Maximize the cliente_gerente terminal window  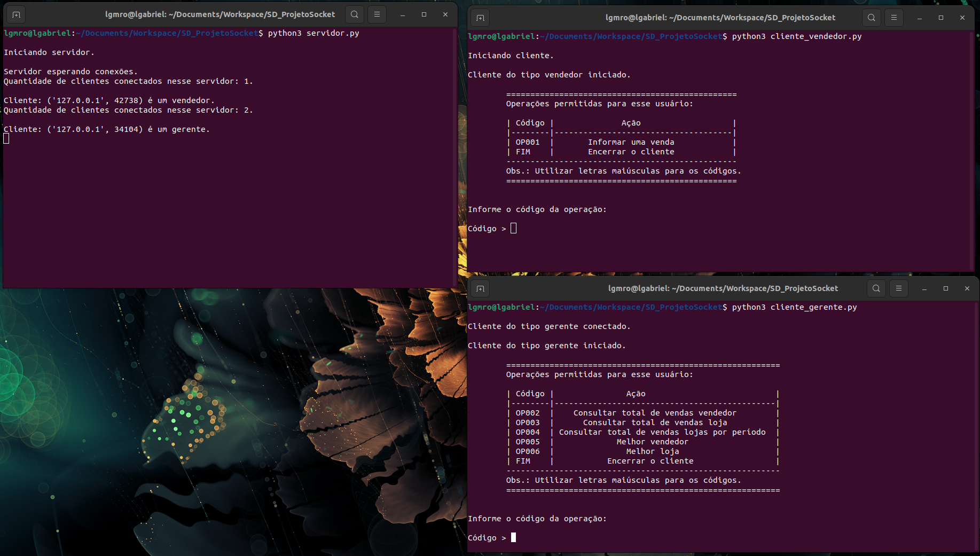945,288
